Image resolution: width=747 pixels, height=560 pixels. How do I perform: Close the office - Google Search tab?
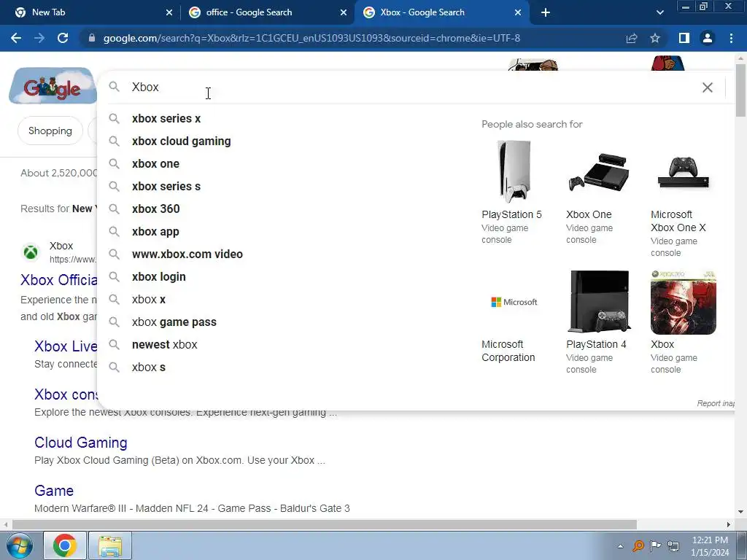click(x=344, y=12)
